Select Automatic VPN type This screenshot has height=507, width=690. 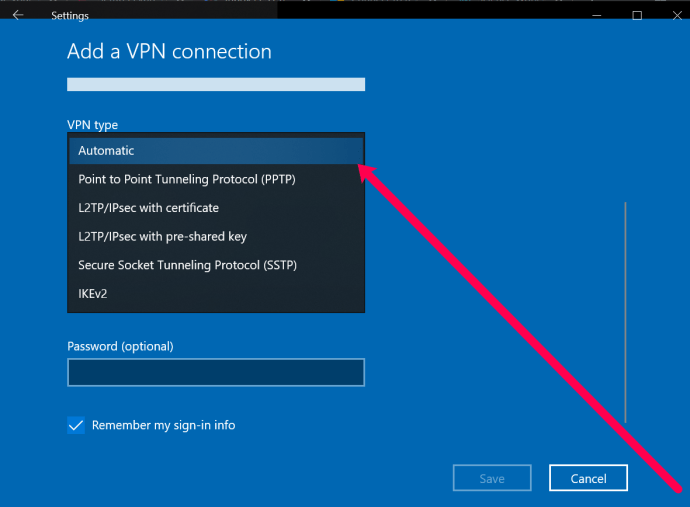click(216, 151)
